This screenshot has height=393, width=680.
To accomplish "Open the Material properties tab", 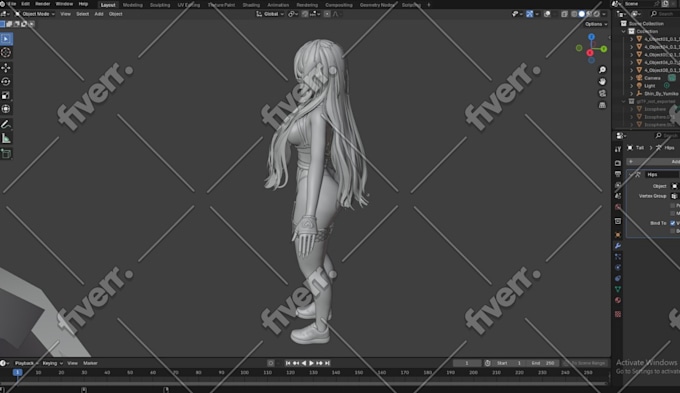I will [x=618, y=300].
